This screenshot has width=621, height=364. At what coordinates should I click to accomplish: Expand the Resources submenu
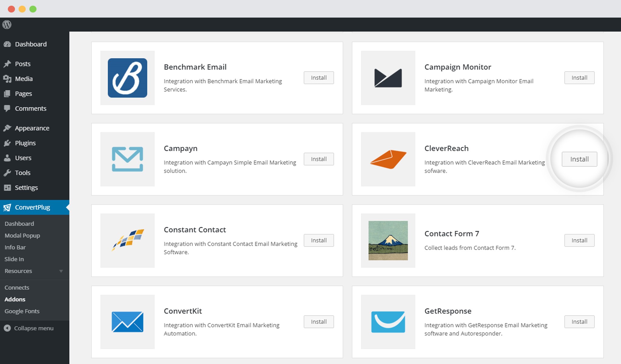point(61,271)
